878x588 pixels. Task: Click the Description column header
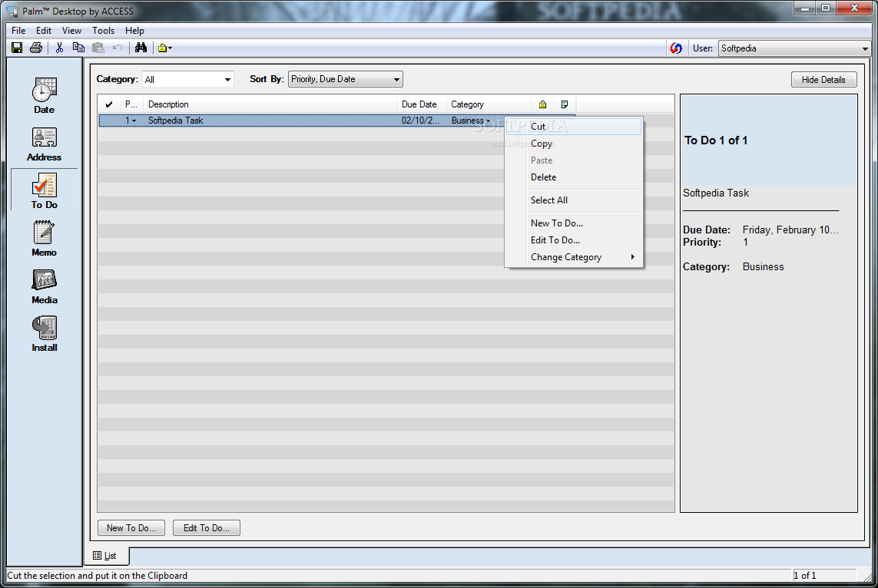click(270, 104)
